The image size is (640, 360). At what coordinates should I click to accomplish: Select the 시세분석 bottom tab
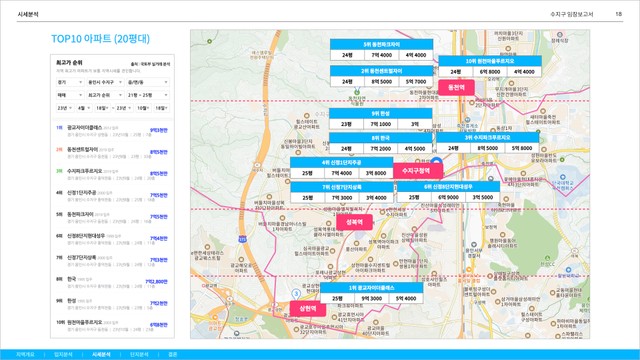pyautogui.click(x=101, y=355)
